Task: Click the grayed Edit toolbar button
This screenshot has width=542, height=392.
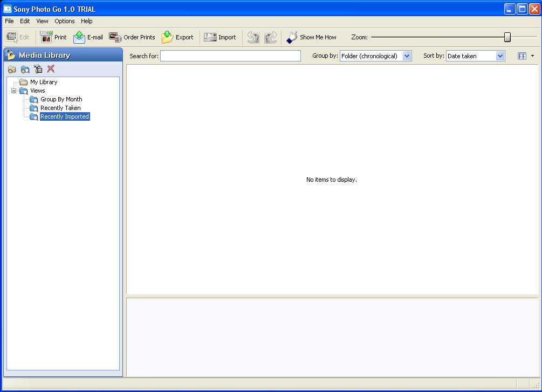Action: point(18,37)
